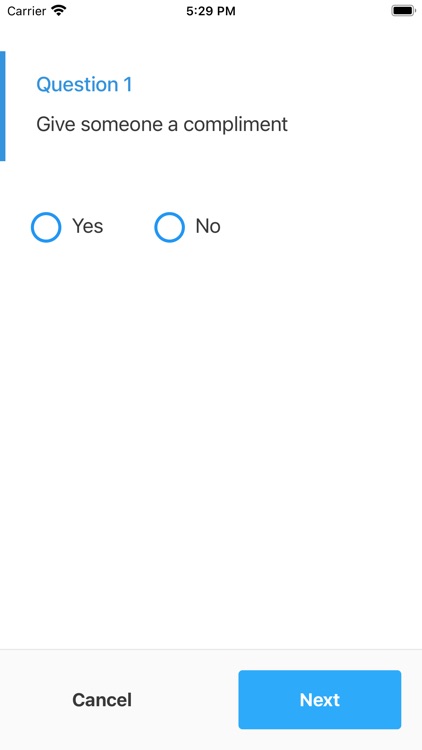Tap the battery icon in status bar
Viewport: 422px width, 750px height.
[403, 11]
